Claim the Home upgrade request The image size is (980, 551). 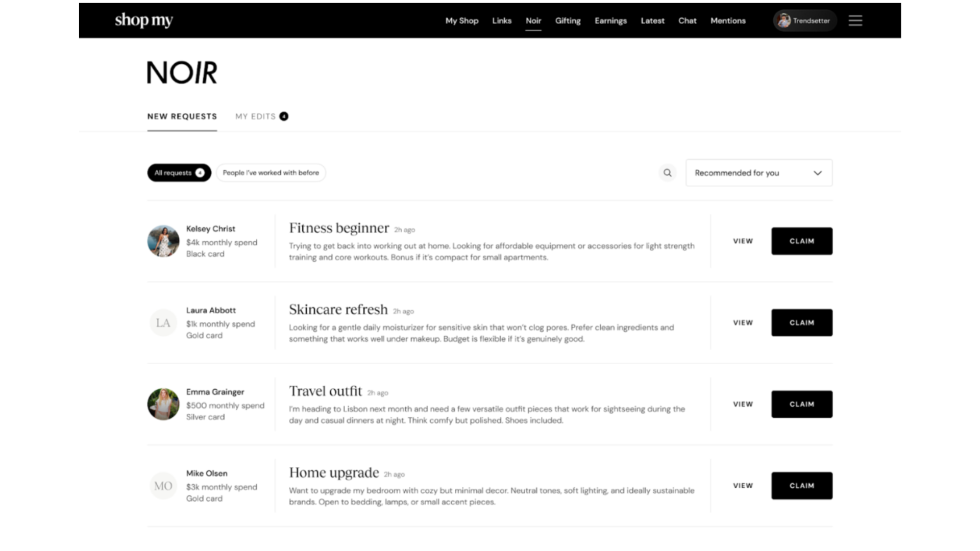(x=801, y=486)
